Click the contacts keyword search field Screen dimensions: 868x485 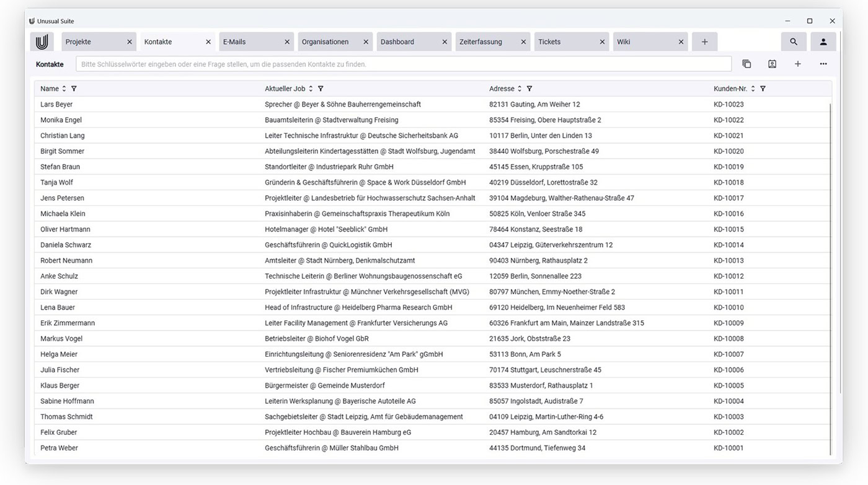(x=403, y=64)
